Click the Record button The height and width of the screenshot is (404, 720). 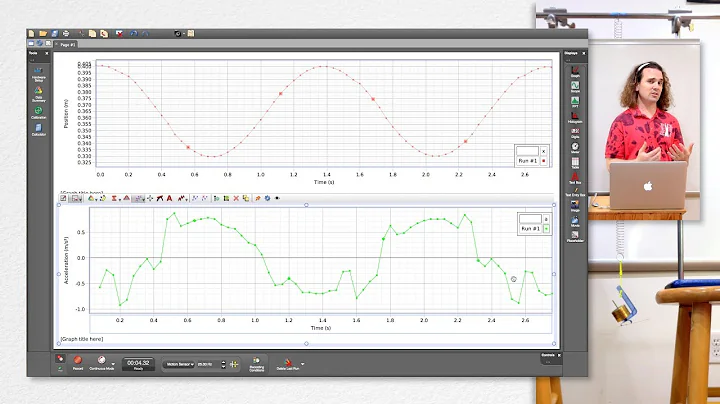click(x=78, y=362)
